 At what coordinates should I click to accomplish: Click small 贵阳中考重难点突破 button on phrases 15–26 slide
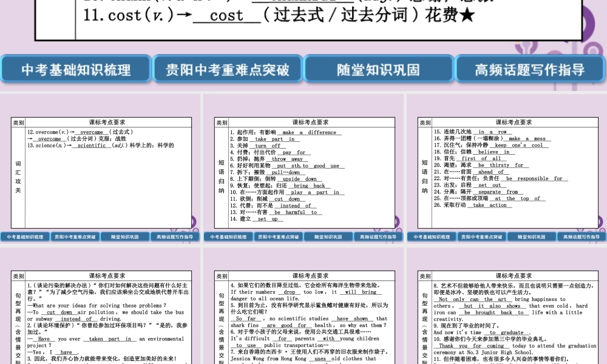[x=481, y=237]
